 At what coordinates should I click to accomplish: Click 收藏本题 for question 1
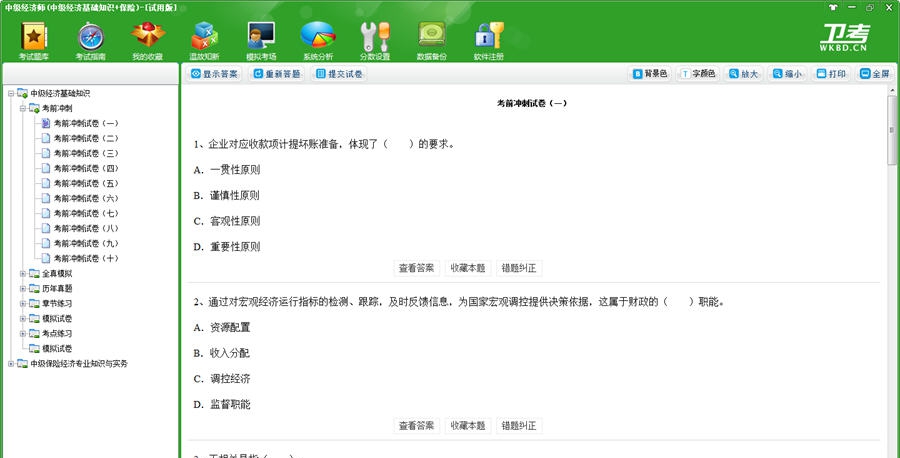tap(468, 268)
